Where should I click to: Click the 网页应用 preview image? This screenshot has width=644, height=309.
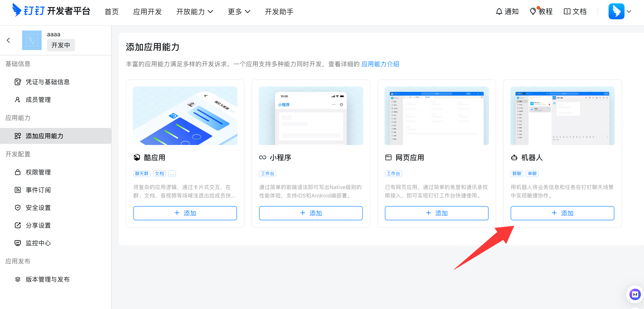[436, 116]
